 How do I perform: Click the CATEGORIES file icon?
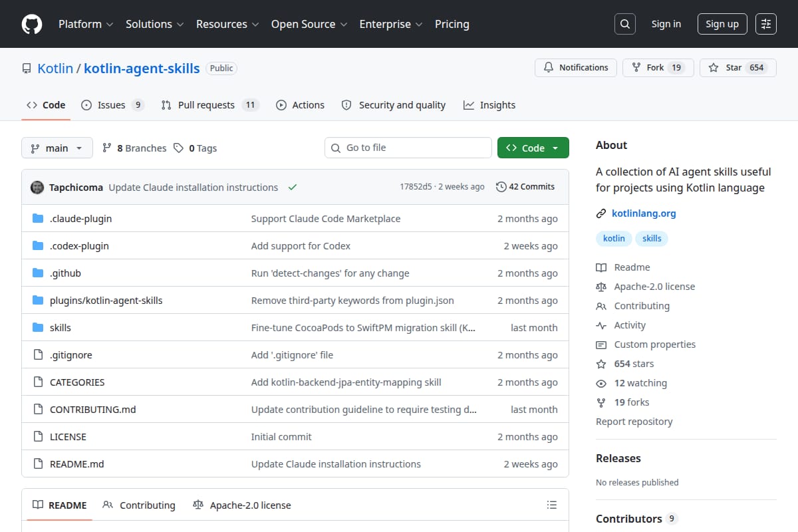click(38, 382)
